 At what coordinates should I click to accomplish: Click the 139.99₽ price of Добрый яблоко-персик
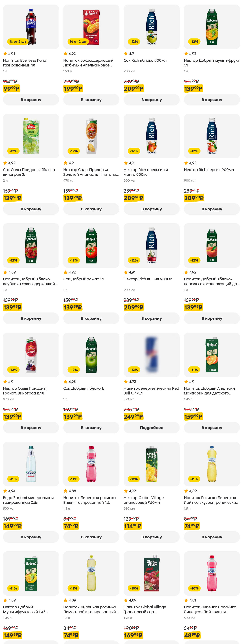pyautogui.click(x=193, y=307)
